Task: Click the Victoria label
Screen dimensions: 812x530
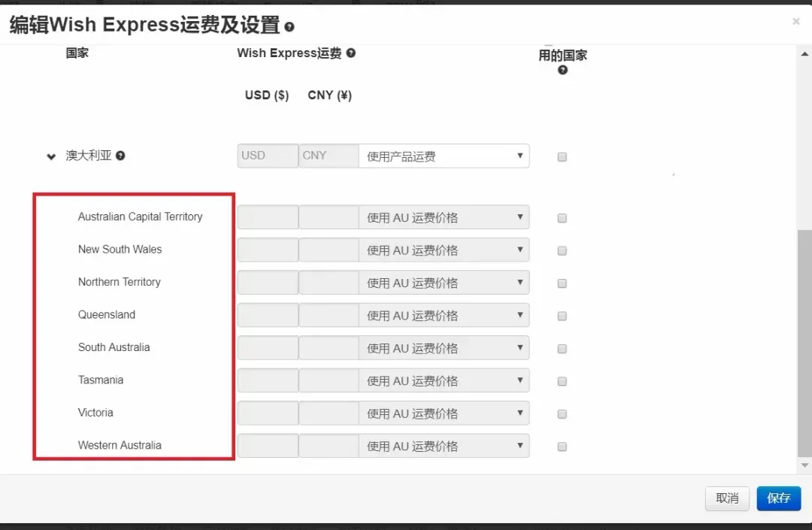Action: click(x=95, y=412)
